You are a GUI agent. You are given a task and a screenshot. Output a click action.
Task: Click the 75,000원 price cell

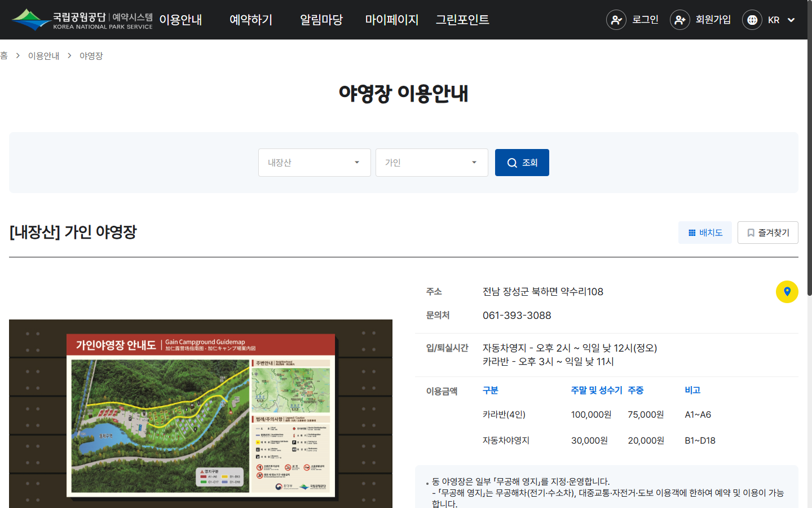coord(646,415)
